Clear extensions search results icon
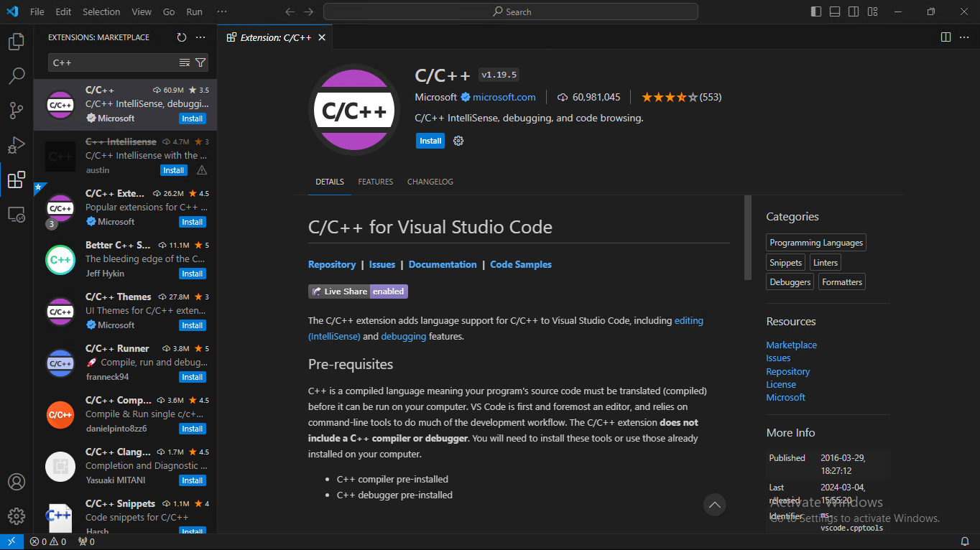Screen dimensions: 980x550 coord(185,62)
